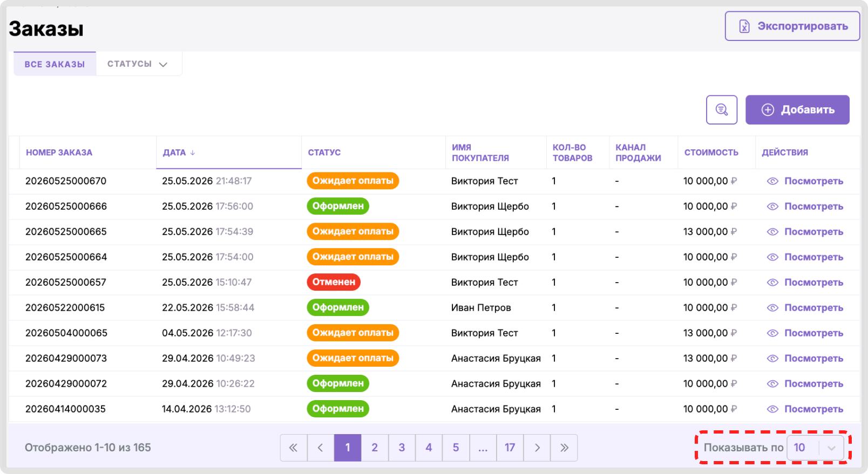Click eye icon for order 20260525000657
868x474 pixels.
coord(772,283)
